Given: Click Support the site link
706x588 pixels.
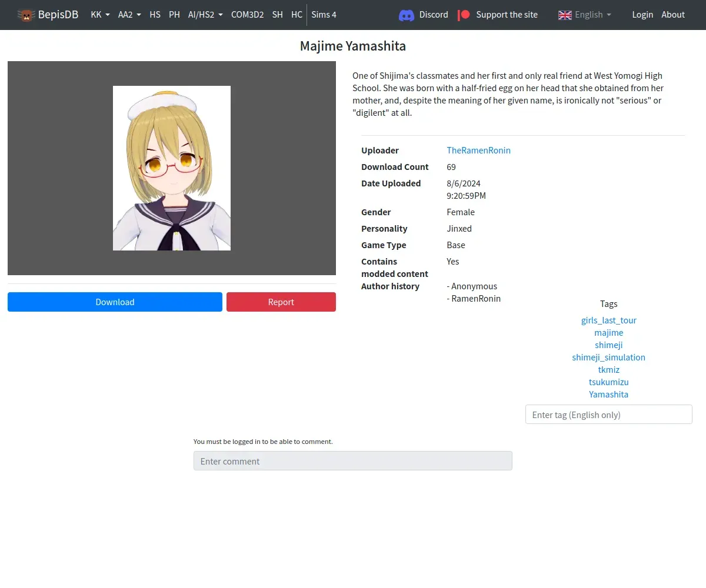Looking at the screenshot, I should click(x=507, y=15).
